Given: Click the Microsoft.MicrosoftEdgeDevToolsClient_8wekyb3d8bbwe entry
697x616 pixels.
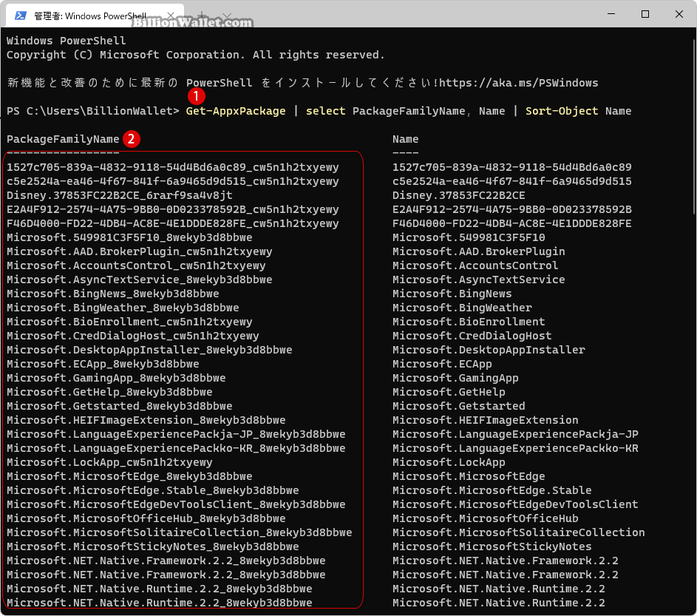Looking at the screenshot, I should coord(176,504).
